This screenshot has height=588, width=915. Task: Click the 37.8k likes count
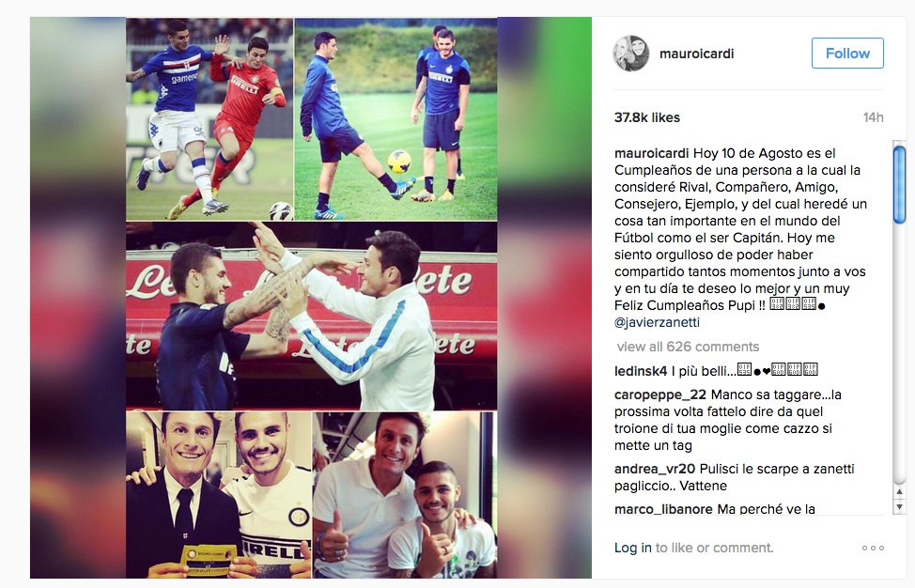646,117
